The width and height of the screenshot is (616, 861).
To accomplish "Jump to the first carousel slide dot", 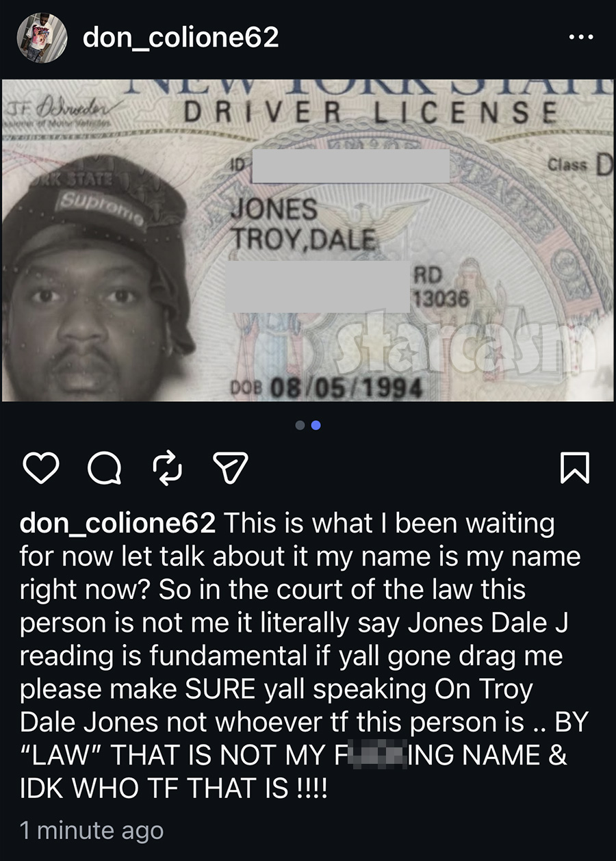I will coord(300,425).
